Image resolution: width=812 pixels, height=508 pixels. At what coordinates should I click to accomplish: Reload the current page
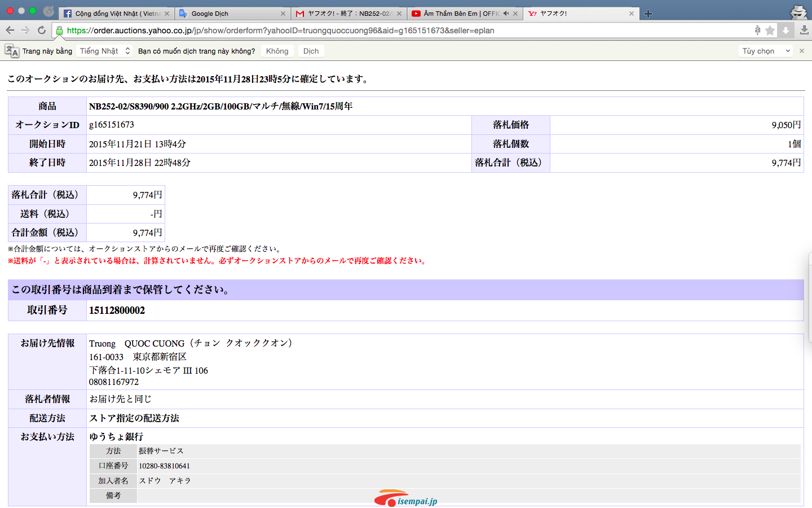tap(42, 30)
